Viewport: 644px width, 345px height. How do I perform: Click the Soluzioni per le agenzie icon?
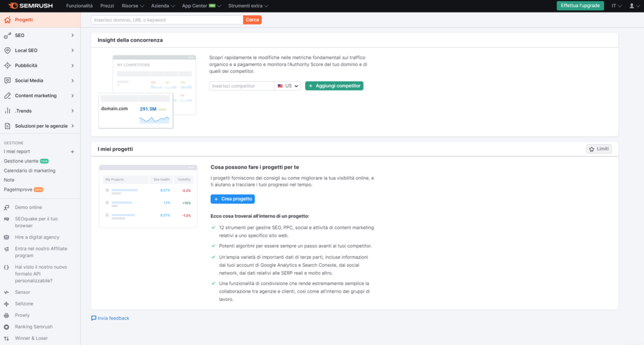pos(8,126)
